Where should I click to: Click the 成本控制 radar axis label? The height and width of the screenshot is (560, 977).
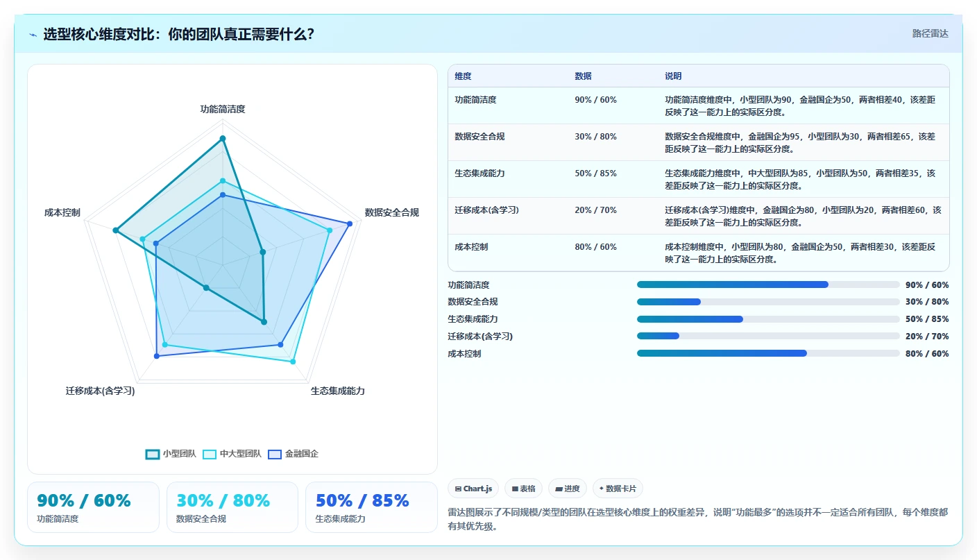pos(62,212)
